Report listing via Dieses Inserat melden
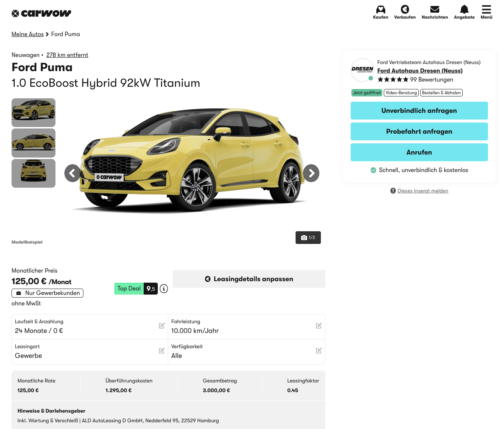The image size is (504, 429). [x=422, y=191]
